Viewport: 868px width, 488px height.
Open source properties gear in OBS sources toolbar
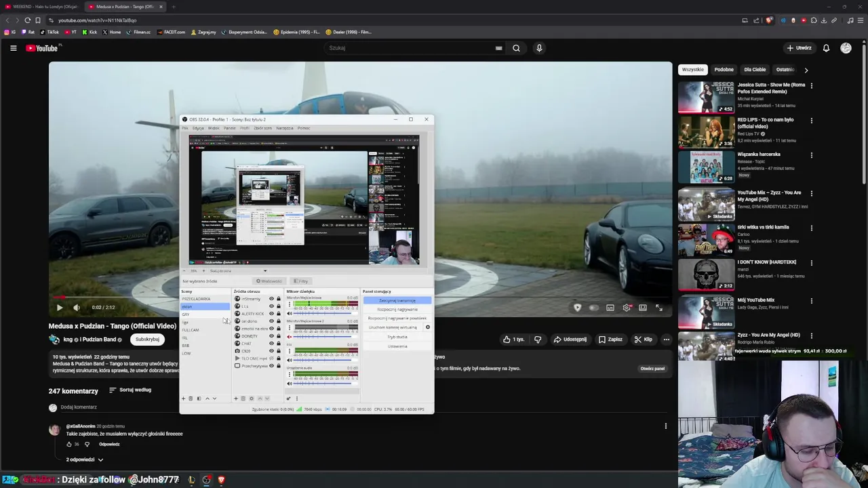coord(252,399)
